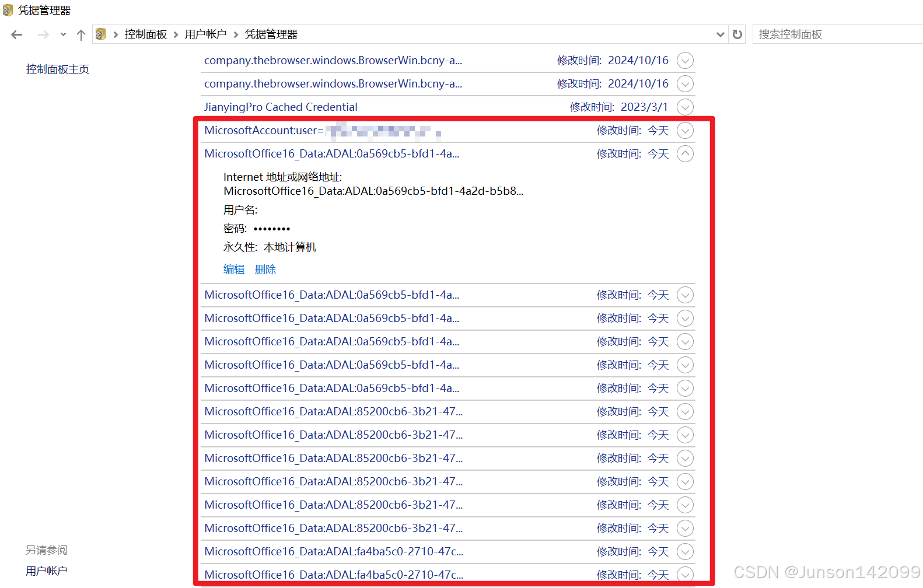The height and width of the screenshot is (588, 923).
Task: Click the 用户名: label
Action: [240, 210]
